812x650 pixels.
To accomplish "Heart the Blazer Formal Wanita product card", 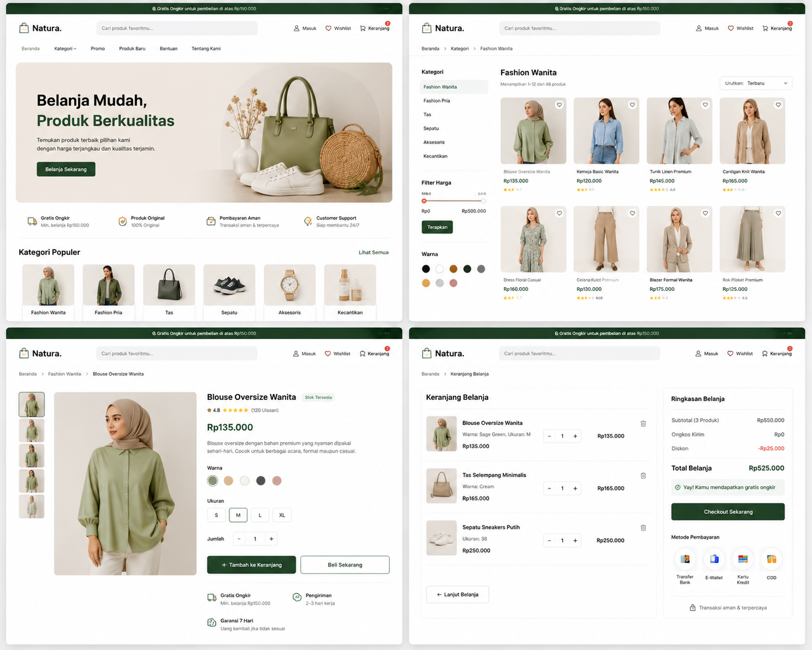I will pyautogui.click(x=705, y=213).
